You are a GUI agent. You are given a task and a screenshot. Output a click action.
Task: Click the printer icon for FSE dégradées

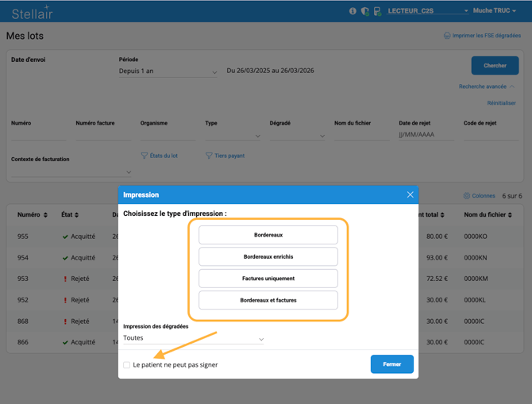[447, 36]
